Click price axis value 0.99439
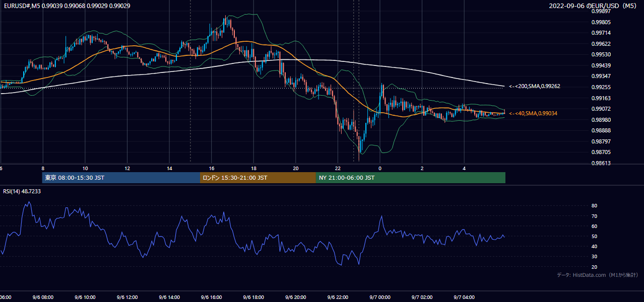The height and width of the screenshot is (302, 644). point(601,65)
